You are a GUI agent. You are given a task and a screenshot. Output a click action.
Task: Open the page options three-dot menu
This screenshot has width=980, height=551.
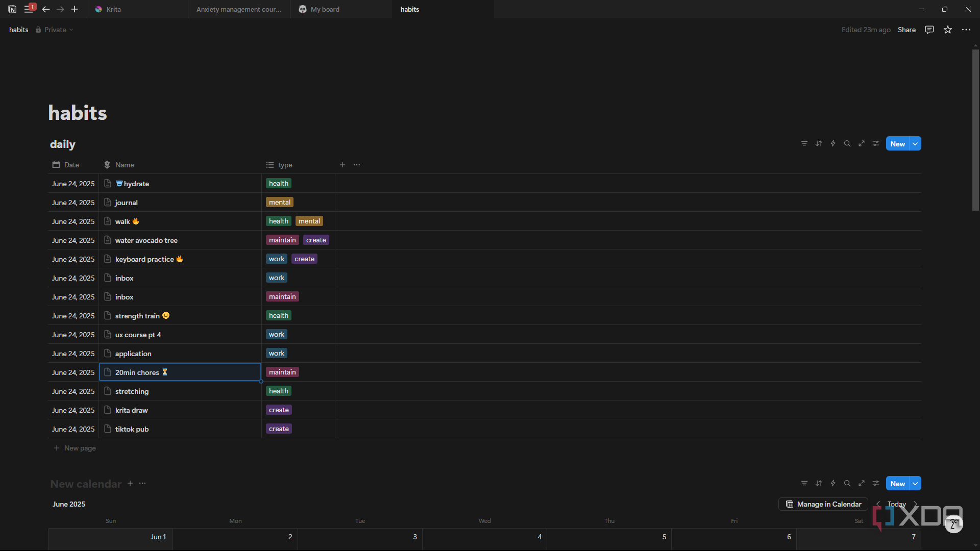[x=966, y=30]
